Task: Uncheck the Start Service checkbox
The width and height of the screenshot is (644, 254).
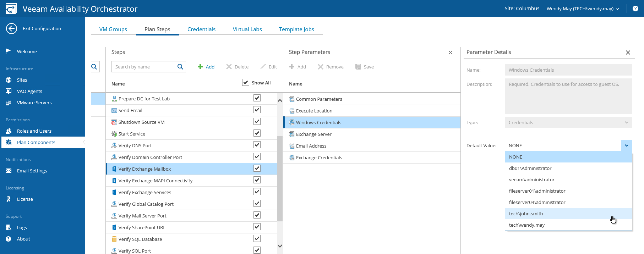Action: (257, 133)
